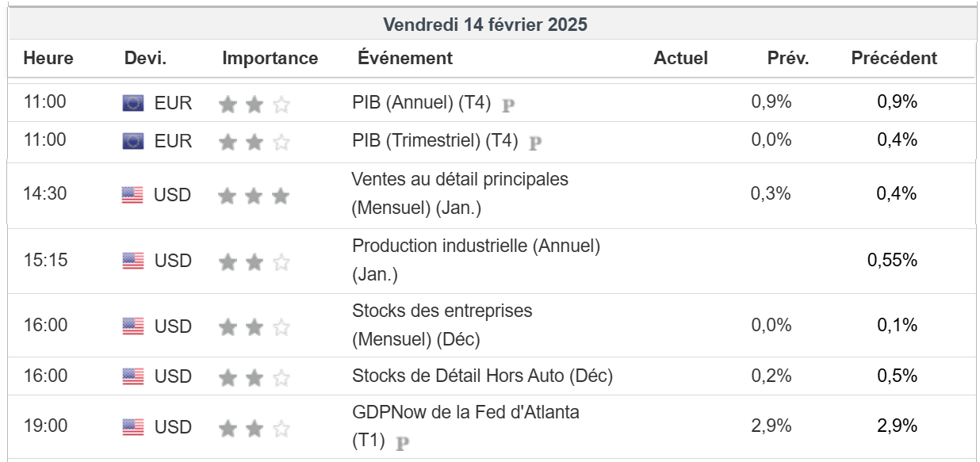Click the preliminary icon beside PIB (Trimestriel)
The height and width of the screenshot is (462, 980).
tap(536, 143)
